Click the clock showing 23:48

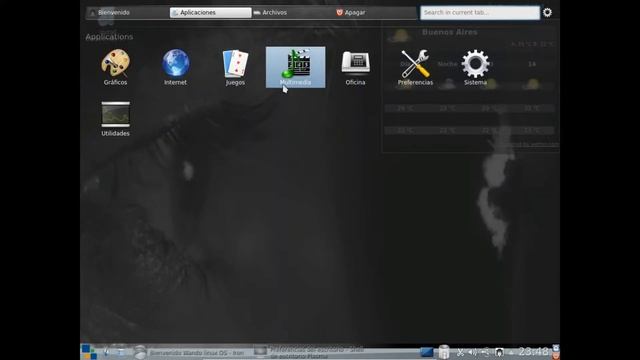(533, 352)
